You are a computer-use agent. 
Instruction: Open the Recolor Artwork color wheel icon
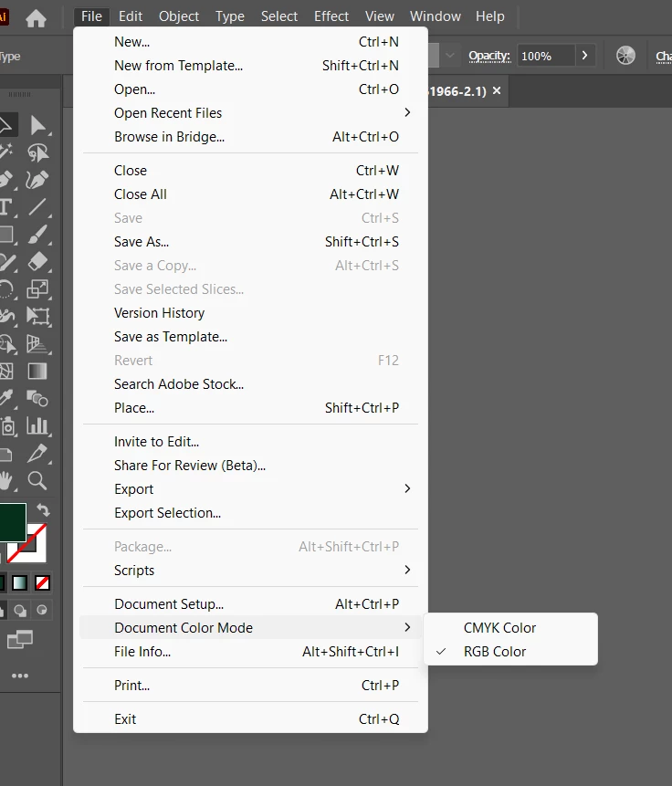[x=625, y=56]
